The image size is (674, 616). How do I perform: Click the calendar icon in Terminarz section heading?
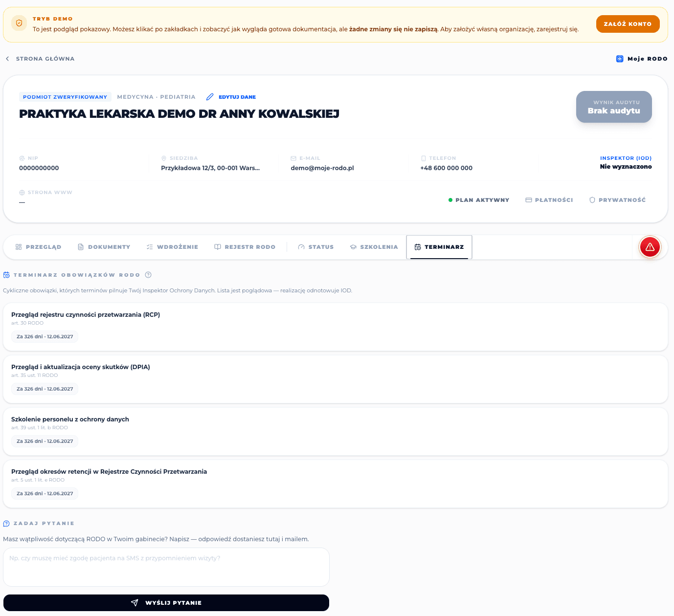point(6,275)
